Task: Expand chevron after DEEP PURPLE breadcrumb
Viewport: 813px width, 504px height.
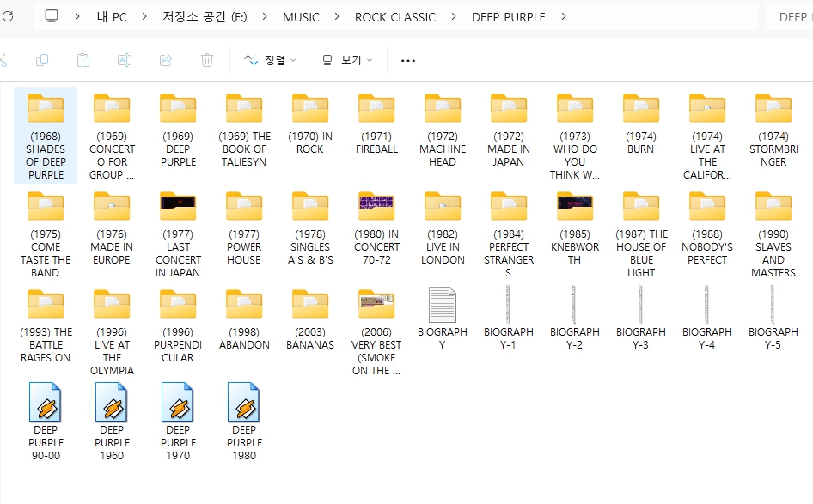Action: 564,16
